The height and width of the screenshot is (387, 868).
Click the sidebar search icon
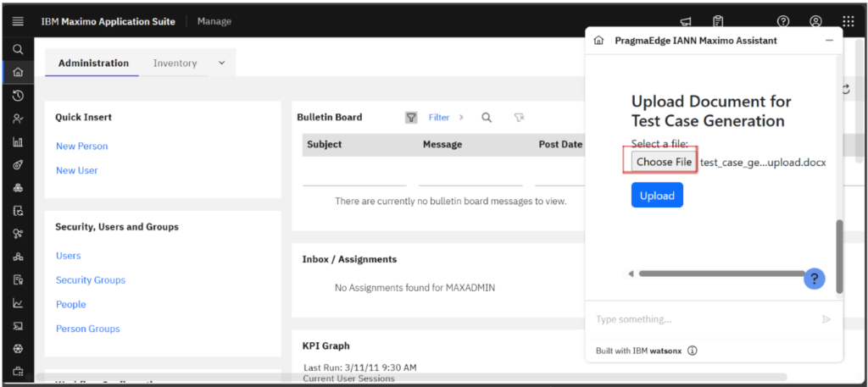pyautogui.click(x=18, y=50)
